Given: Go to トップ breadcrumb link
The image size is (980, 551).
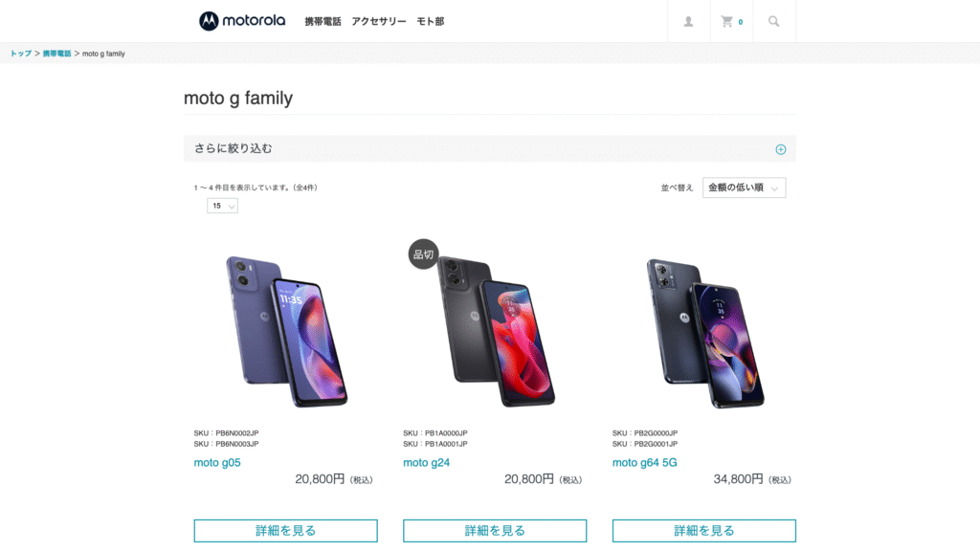Looking at the screenshot, I should click(x=21, y=54).
